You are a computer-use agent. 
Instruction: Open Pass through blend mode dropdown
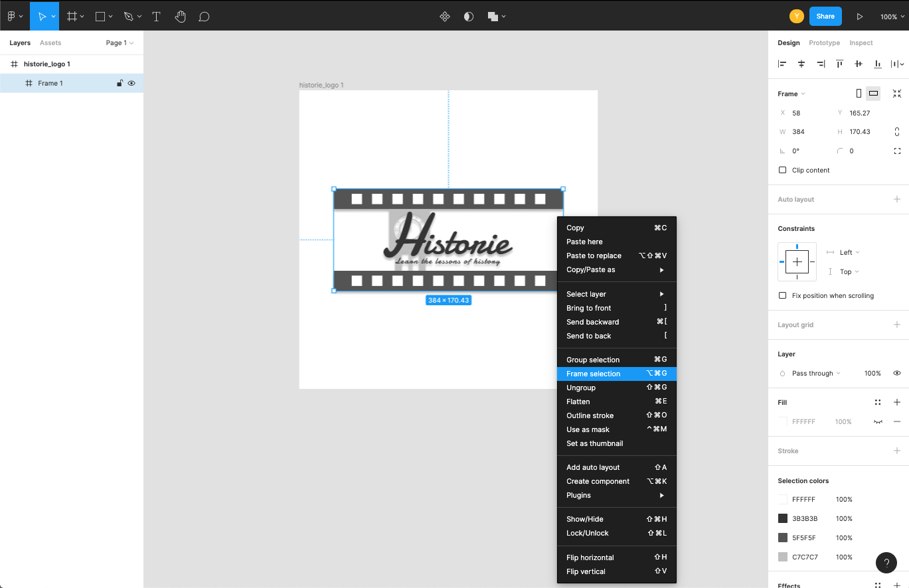(816, 374)
